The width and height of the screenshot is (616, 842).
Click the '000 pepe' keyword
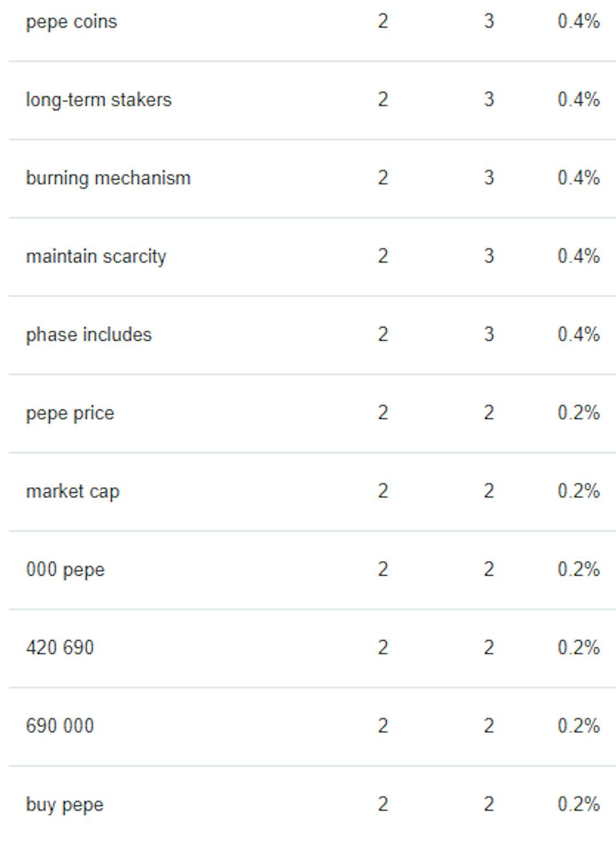point(66,569)
